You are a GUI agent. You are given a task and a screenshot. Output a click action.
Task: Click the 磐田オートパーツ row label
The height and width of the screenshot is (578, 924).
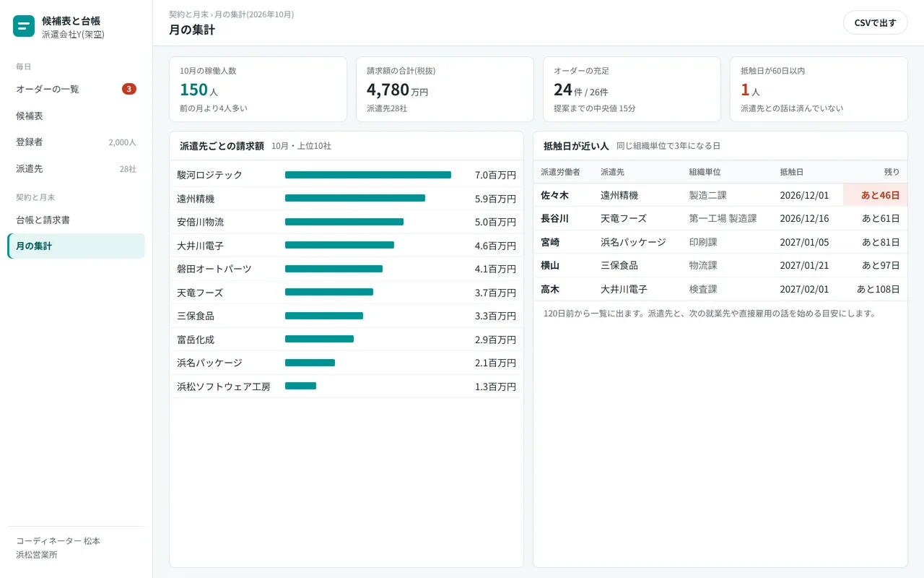(x=214, y=269)
